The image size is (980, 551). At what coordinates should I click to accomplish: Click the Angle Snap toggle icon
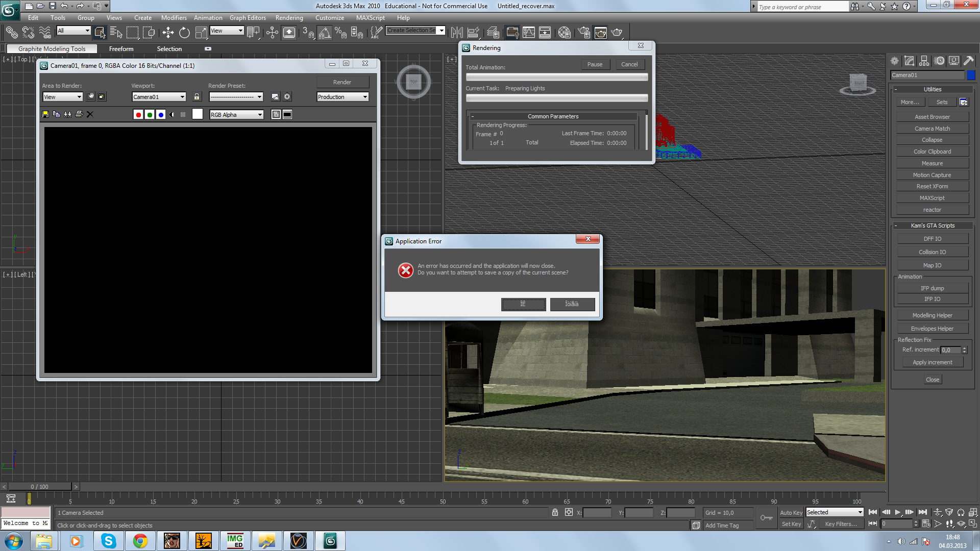(325, 33)
